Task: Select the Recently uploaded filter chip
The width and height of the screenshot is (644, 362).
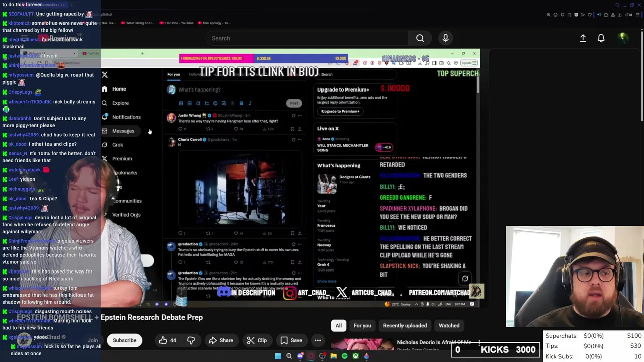Action: pos(405,326)
